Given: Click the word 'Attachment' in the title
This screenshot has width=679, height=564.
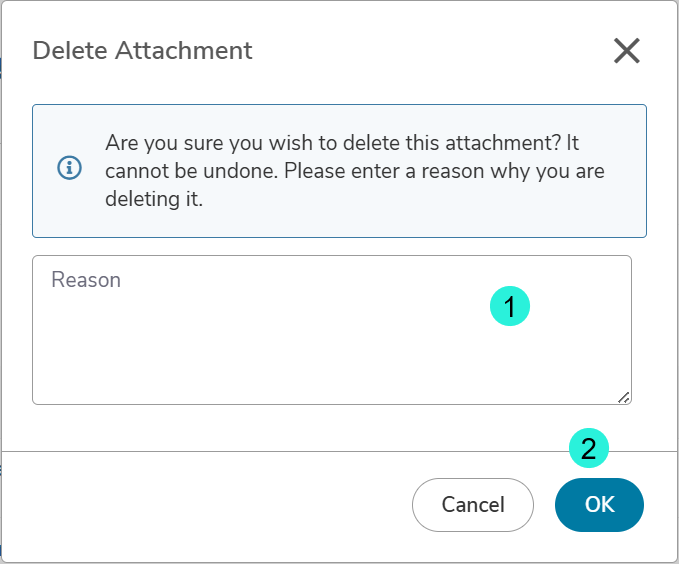Looking at the screenshot, I should (184, 51).
